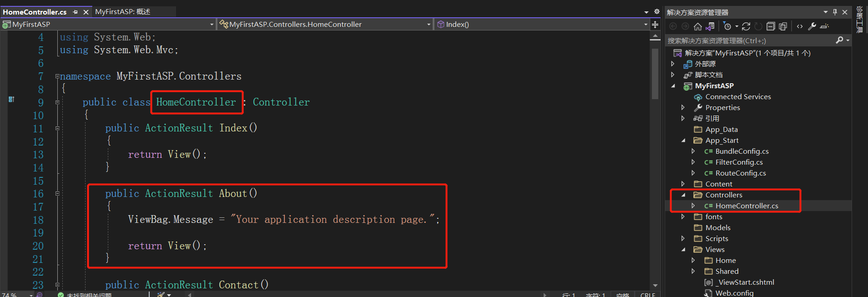Screen dimensions: 868x297
Task: Click the View Code icon
Action: pos(800,26)
